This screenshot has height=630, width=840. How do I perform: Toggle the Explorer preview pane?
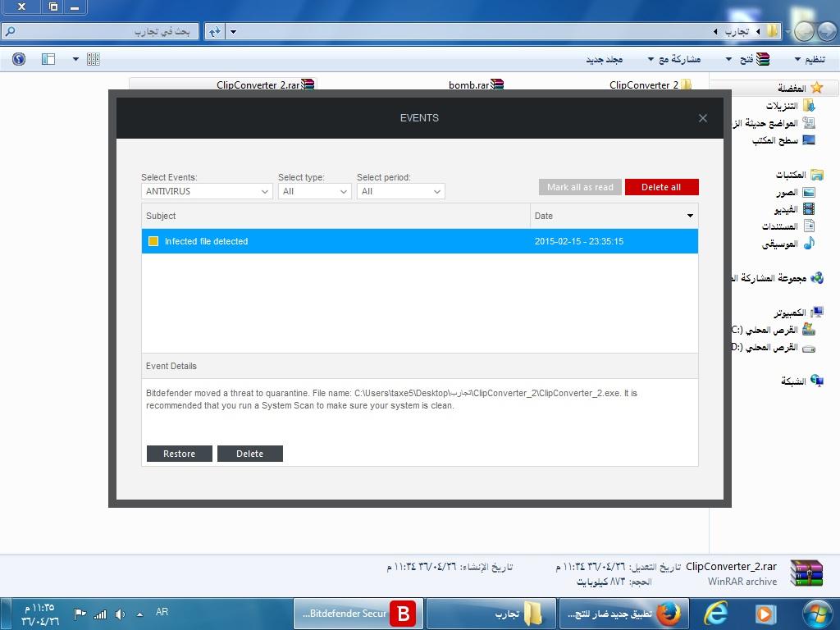click(x=48, y=59)
